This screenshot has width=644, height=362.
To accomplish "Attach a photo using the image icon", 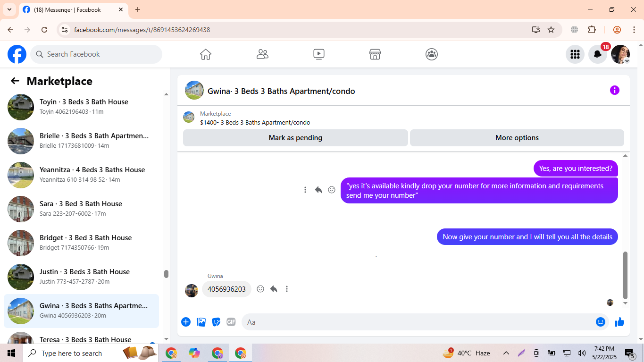I will pos(201,322).
